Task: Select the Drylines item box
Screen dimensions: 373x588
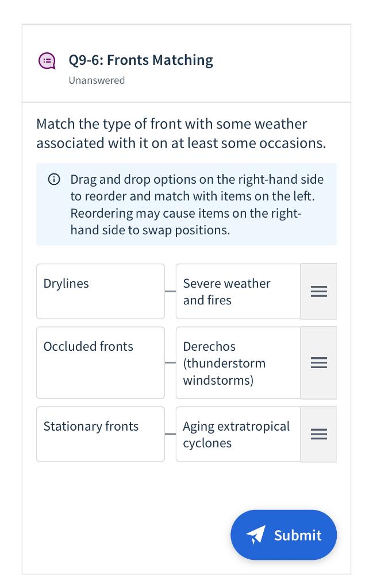Action: [100, 291]
